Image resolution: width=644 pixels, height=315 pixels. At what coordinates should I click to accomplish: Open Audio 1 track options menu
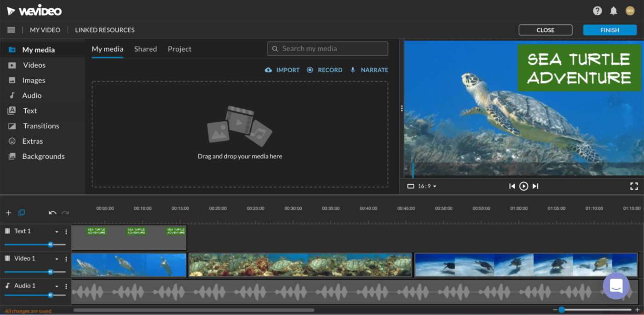click(66, 286)
